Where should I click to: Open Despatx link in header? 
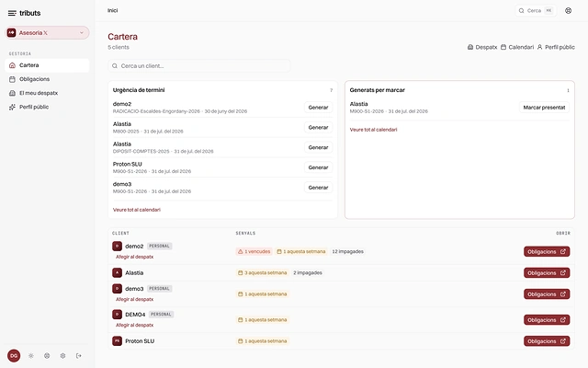pyautogui.click(x=482, y=47)
